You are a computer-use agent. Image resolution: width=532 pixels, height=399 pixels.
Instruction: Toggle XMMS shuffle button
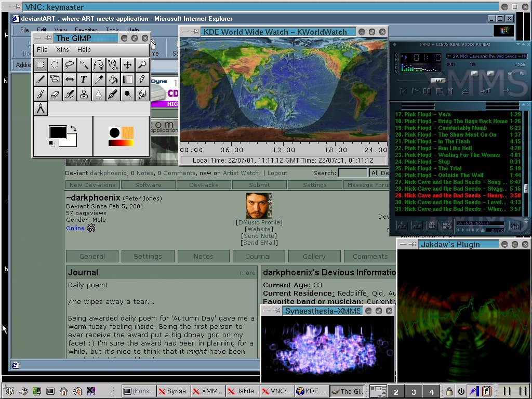point(486,90)
